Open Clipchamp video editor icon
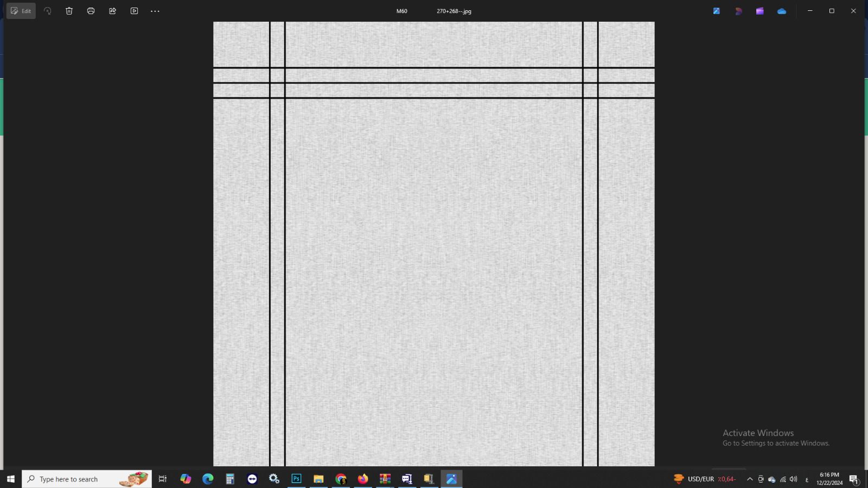868x488 pixels. pos(760,11)
